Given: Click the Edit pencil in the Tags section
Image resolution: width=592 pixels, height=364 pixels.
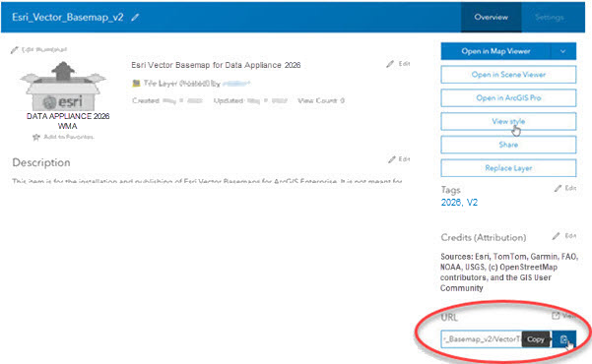Looking at the screenshot, I should pyautogui.click(x=558, y=188).
